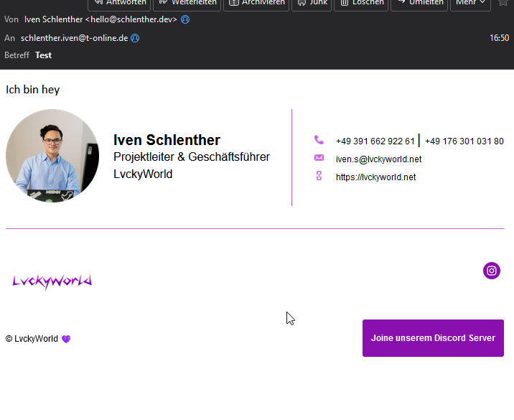Viewport: 514px width, 420px height.
Task: Delete the email using Löschen
Action: (x=361, y=4)
